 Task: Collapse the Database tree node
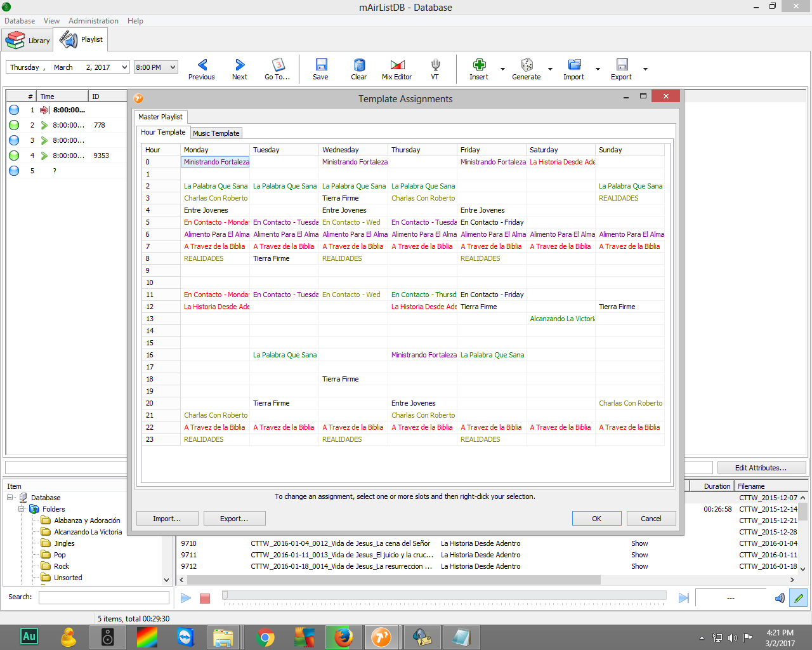[10, 498]
